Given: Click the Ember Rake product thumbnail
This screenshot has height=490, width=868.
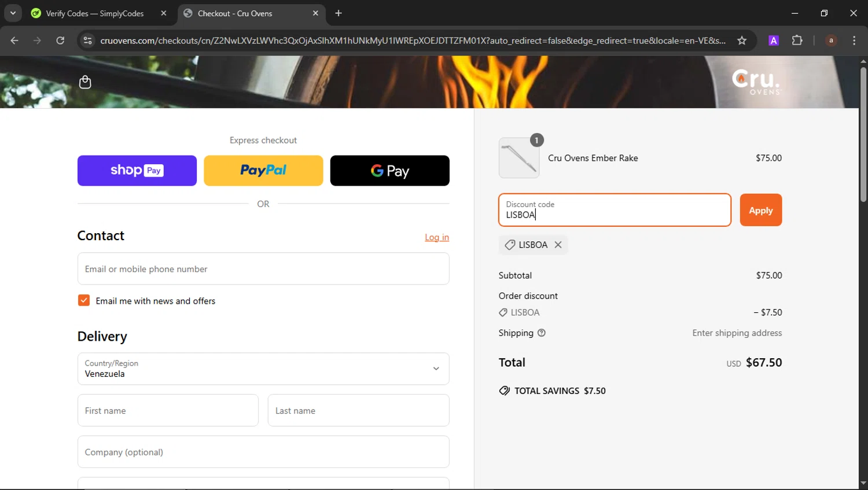Looking at the screenshot, I should [519, 158].
